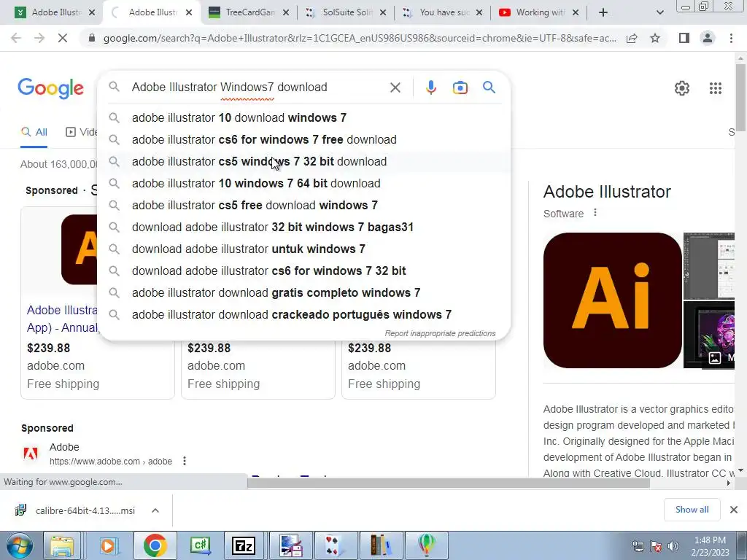The height and width of the screenshot is (560, 747).
Task: Choose suggestion illustrator 10 download windows 7
Action: (x=305, y=117)
